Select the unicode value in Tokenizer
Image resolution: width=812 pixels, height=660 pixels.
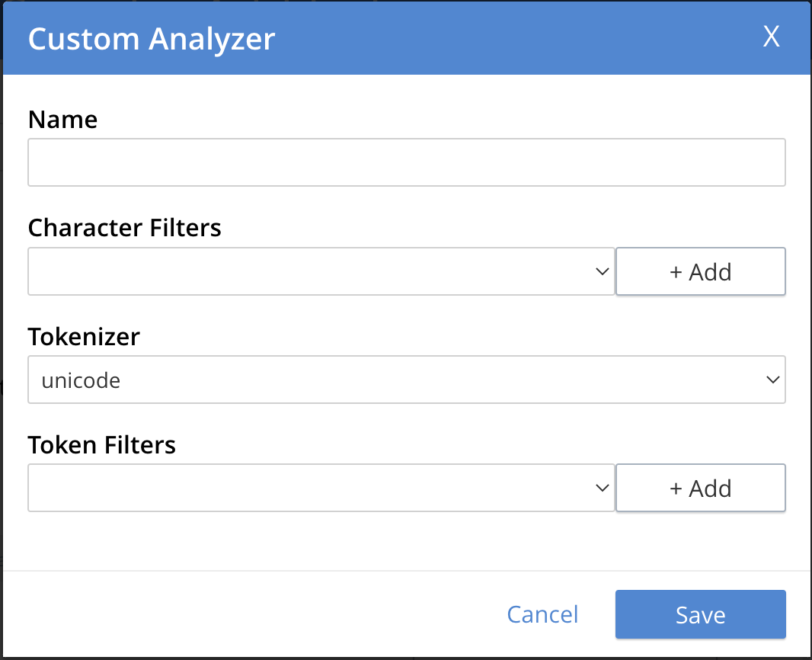[81, 380]
